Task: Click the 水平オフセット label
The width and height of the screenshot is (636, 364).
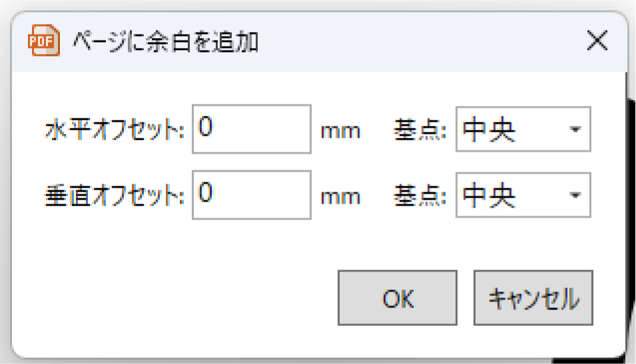Action: [x=115, y=130]
